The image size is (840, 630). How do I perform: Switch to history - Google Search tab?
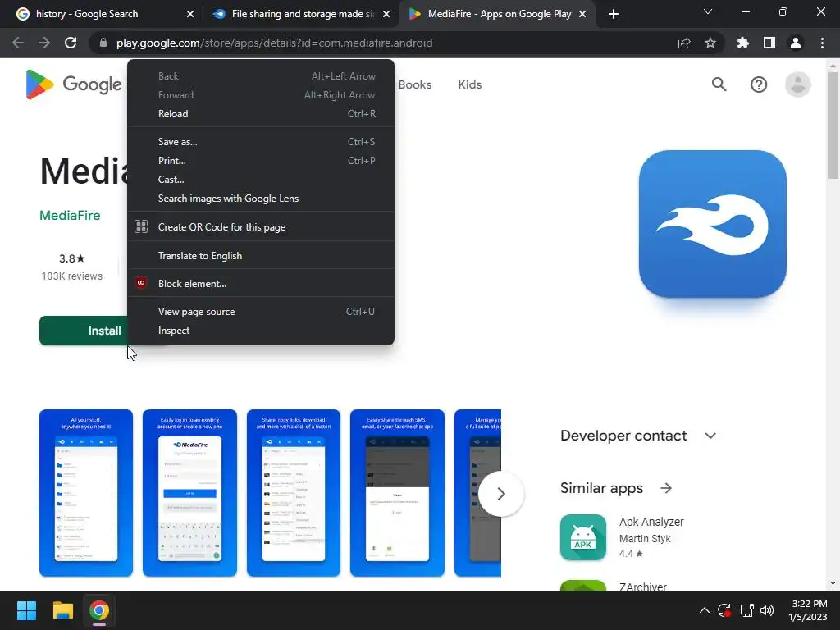tap(102, 14)
